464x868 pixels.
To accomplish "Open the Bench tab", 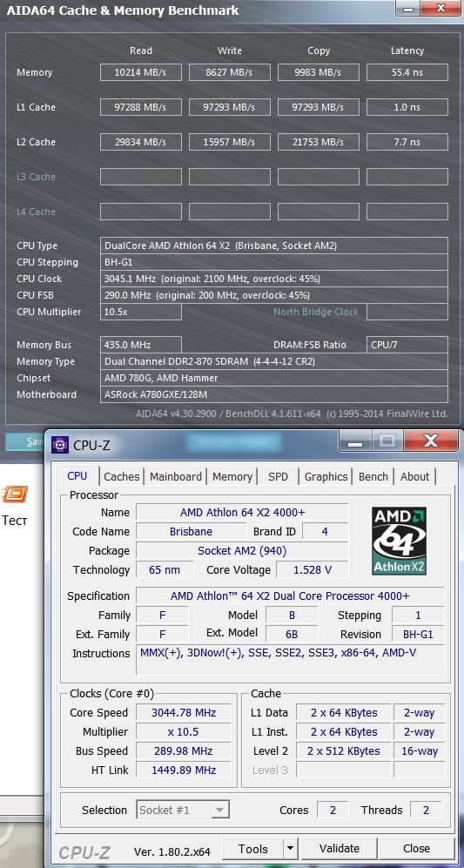I will [x=373, y=476].
